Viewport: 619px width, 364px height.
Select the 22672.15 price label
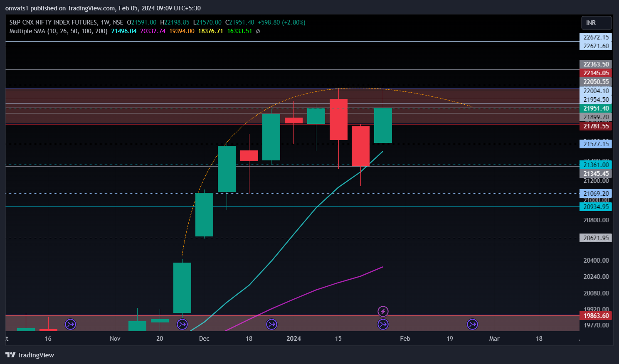point(596,37)
